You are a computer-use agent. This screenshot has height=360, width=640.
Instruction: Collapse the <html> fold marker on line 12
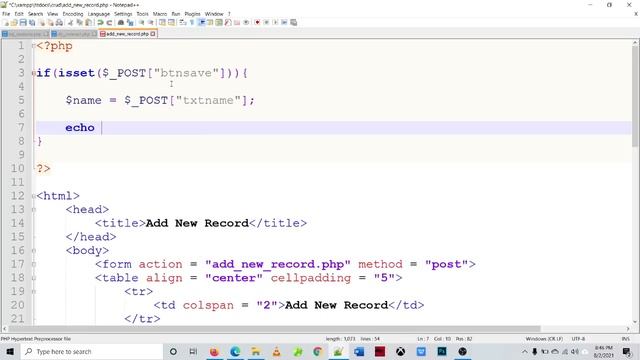pos(33,196)
